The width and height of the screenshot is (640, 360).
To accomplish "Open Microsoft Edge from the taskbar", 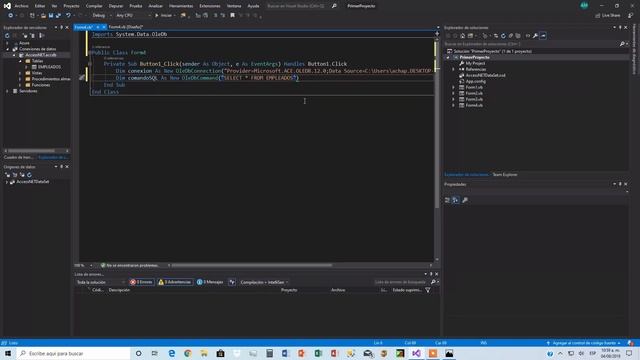I will [171, 353].
